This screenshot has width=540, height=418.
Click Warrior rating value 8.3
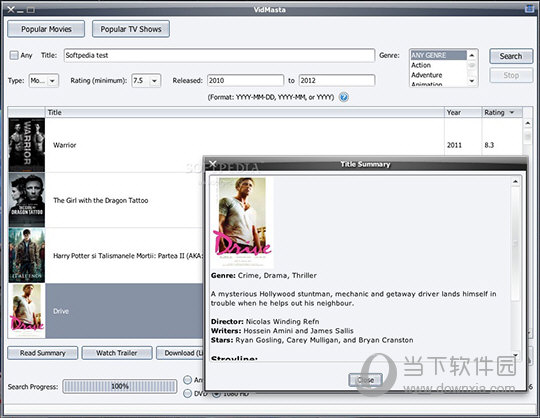[x=489, y=145]
